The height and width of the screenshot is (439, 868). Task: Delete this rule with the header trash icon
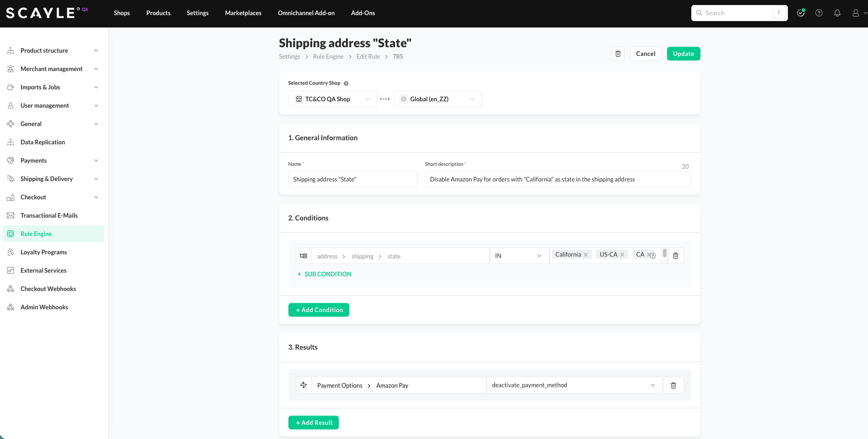coord(618,54)
